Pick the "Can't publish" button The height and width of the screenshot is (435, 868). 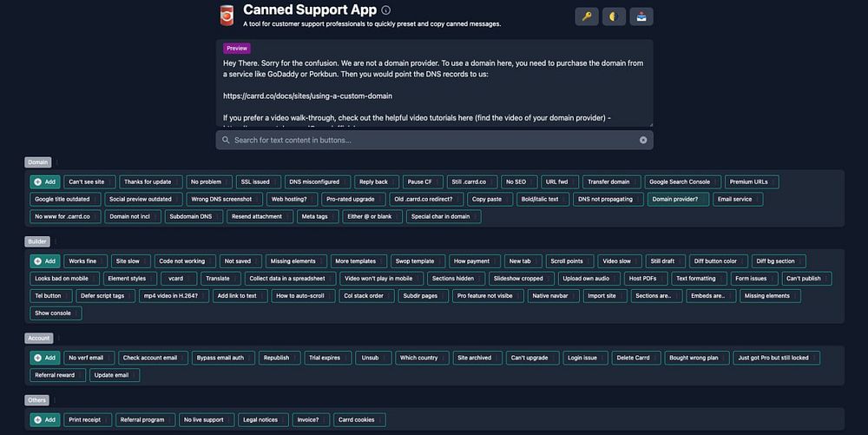[x=806, y=278]
